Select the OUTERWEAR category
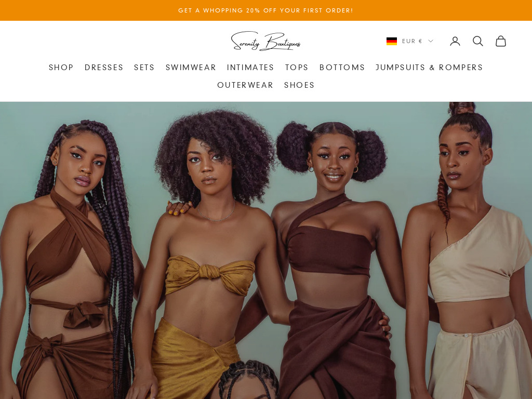Viewport: 532px width, 399px height. [245, 85]
